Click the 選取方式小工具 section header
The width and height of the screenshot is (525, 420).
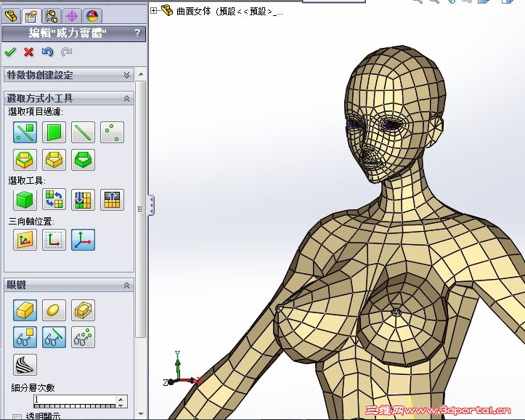tap(69, 99)
